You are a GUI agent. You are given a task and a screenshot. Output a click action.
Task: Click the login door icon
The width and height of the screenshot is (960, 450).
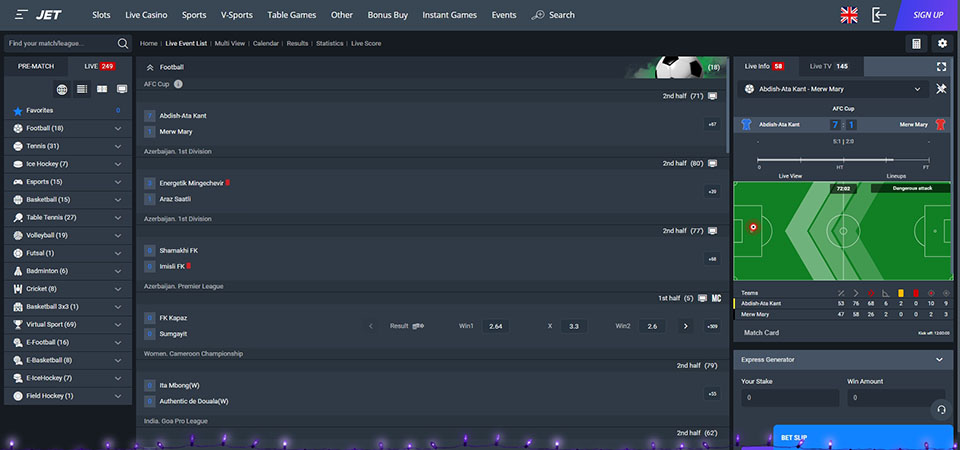click(879, 15)
